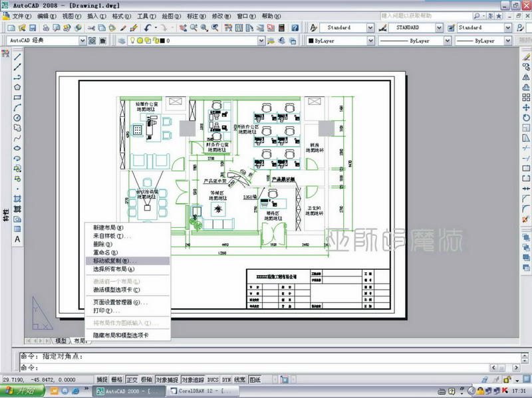
Task: Click the Move modify tool
Action: pyautogui.click(x=526, y=108)
